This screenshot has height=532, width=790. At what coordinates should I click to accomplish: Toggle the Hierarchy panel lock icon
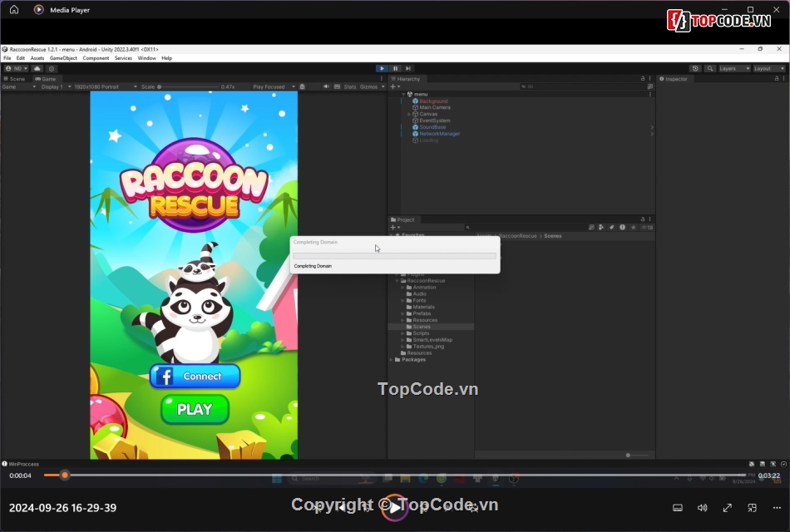pyautogui.click(x=642, y=79)
